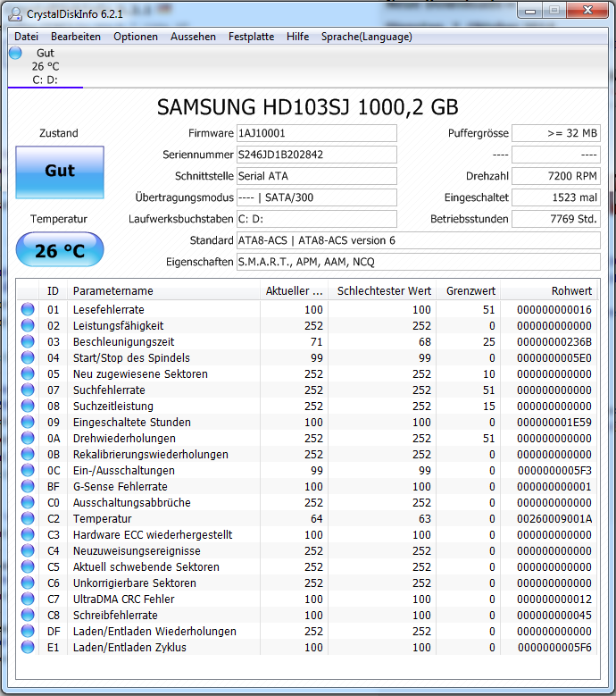Image resolution: width=616 pixels, height=696 pixels.
Task: Click the Puffergrösse field >= 32 MB
Action: tap(556, 133)
